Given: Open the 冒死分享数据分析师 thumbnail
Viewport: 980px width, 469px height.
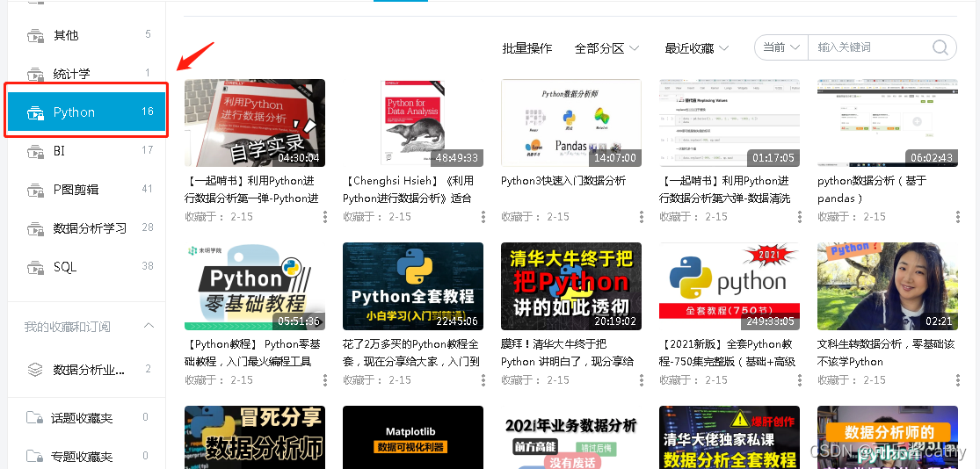Looking at the screenshot, I should 255,437.
